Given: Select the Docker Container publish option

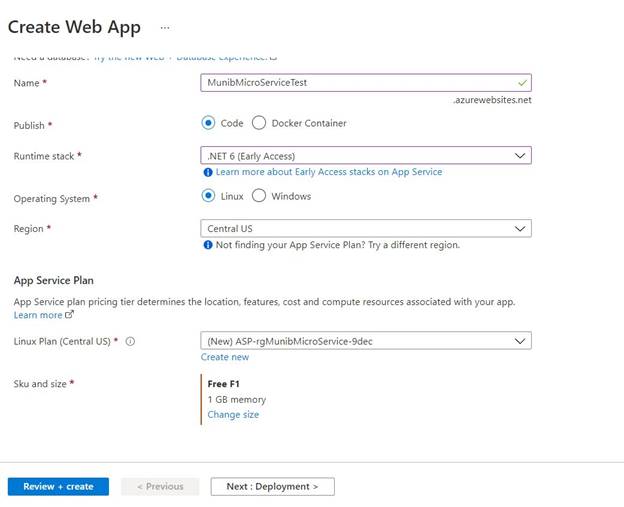Looking at the screenshot, I should point(259,123).
